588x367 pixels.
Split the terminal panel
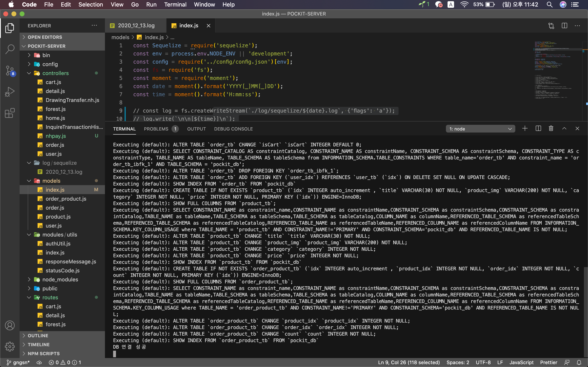538,129
